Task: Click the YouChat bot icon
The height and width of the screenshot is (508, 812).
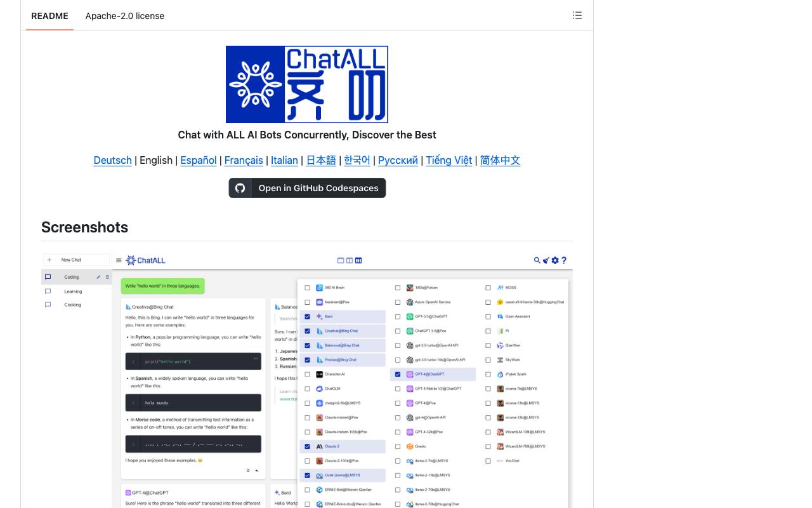Action: pyautogui.click(x=500, y=461)
